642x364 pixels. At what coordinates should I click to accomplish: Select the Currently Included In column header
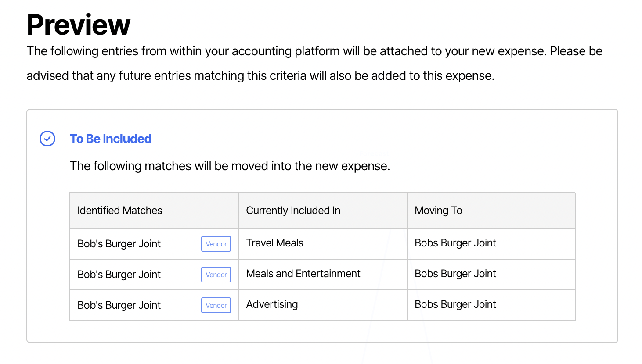pyautogui.click(x=293, y=211)
